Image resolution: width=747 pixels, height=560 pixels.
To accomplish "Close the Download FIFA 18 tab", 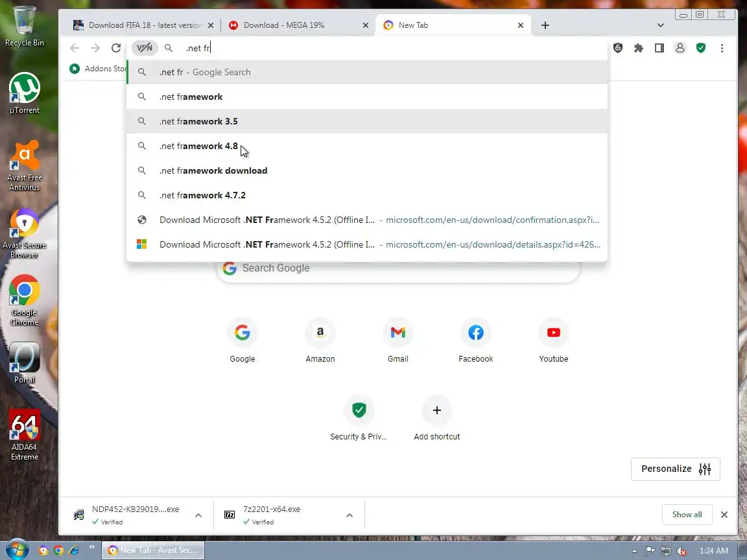I will [211, 25].
